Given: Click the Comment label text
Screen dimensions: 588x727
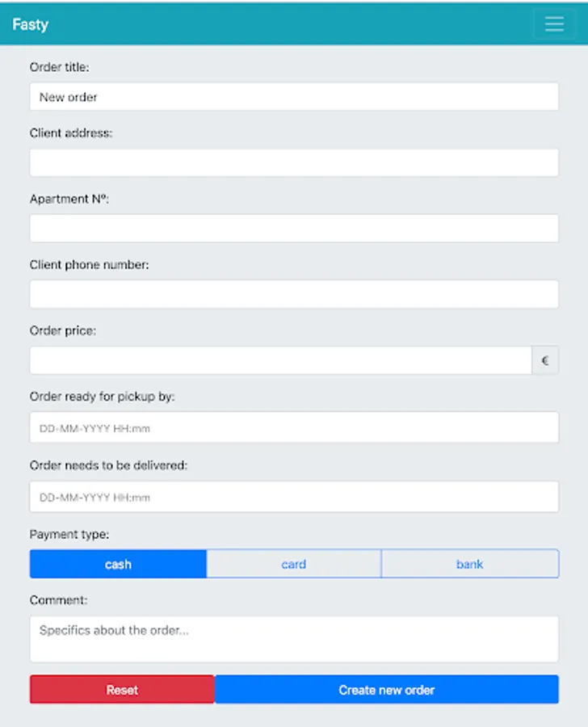Looking at the screenshot, I should pyautogui.click(x=59, y=600).
